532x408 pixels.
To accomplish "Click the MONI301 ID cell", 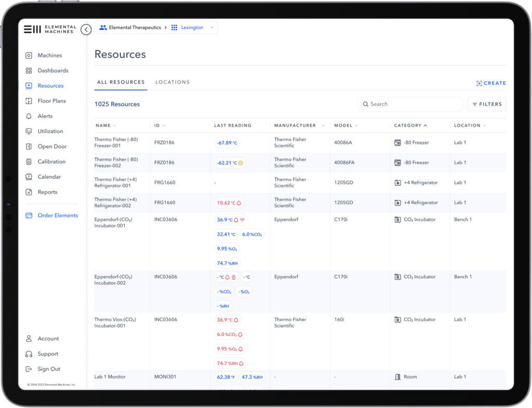I will [x=165, y=377].
